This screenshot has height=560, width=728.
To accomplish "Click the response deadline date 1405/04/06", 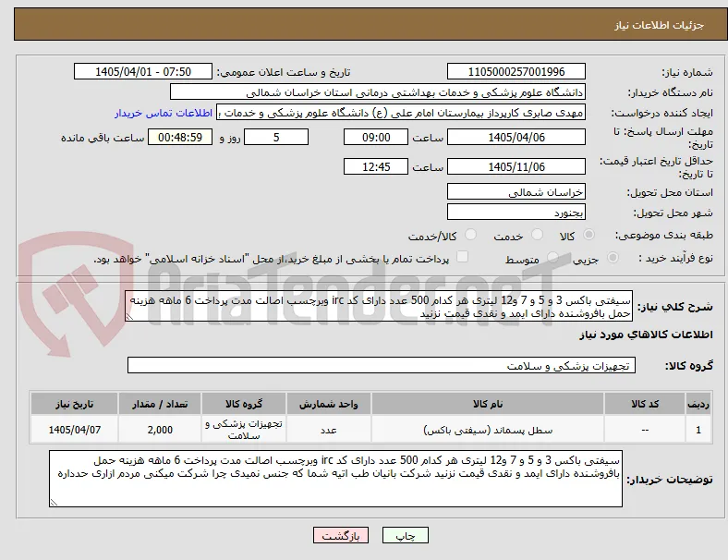I will click(x=516, y=138).
